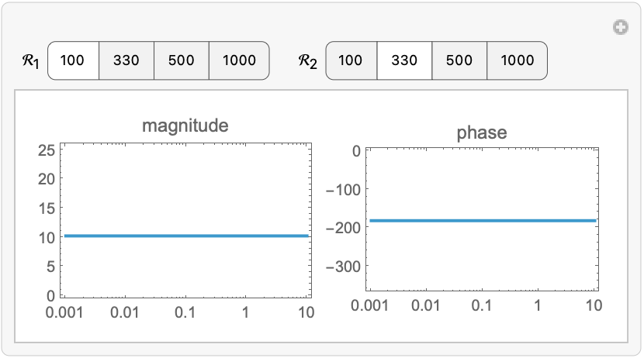Click the R1 control label
Image resolution: width=644 pixels, height=358 pixels.
coord(33,61)
